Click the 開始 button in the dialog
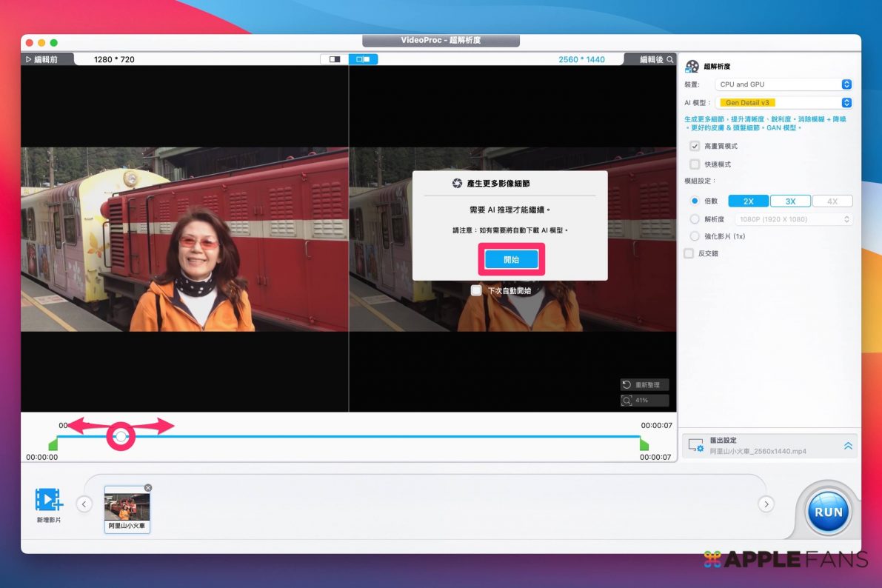 click(511, 260)
